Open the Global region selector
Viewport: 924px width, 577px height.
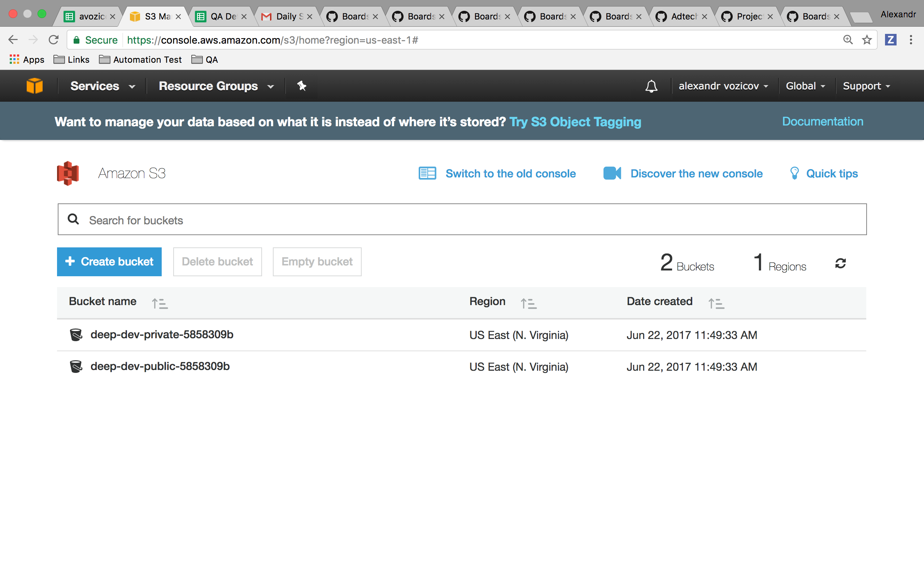pyautogui.click(x=805, y=85)
